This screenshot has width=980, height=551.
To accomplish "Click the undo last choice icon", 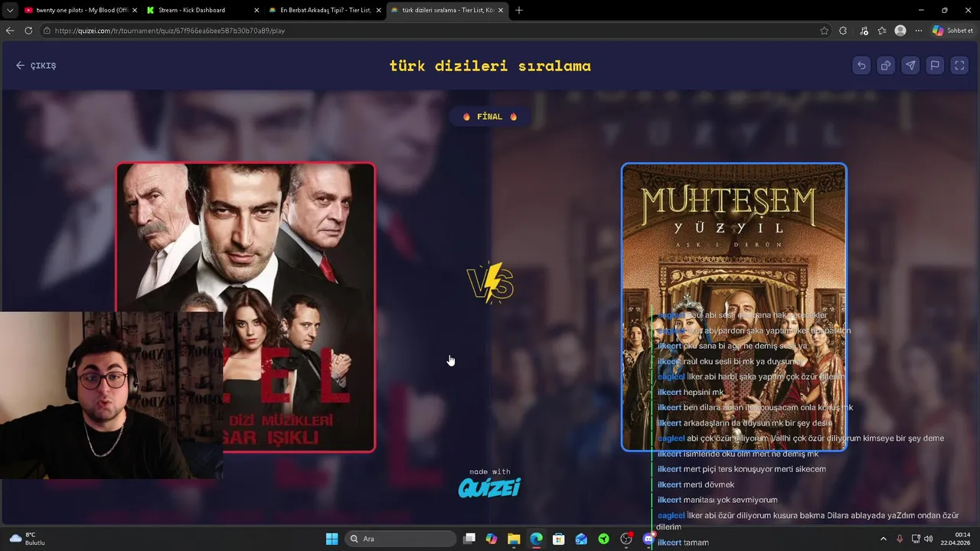I will [x=861, y=66].
